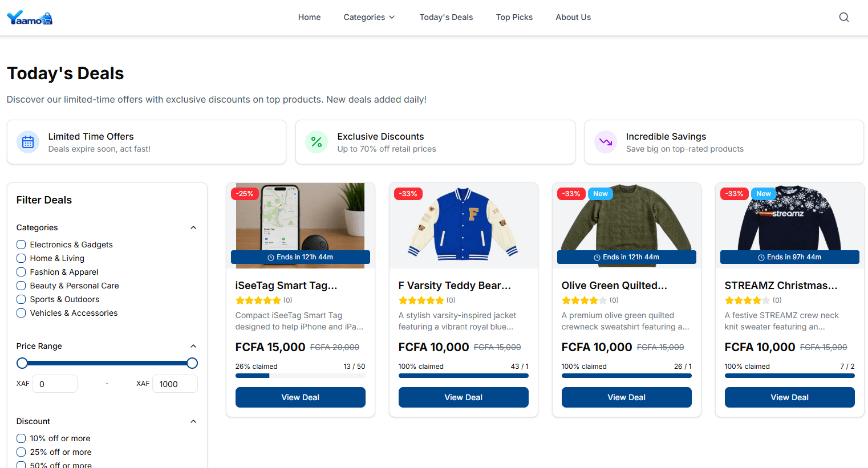Click the 43 / 1 claimed count
This screenshot has height=468, width=868.
(x=520, y=367)
